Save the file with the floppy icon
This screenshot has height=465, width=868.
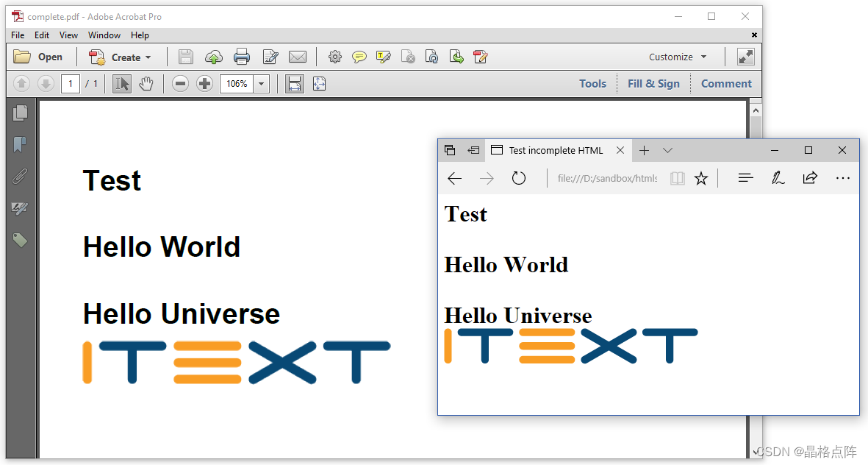(186, 57)
